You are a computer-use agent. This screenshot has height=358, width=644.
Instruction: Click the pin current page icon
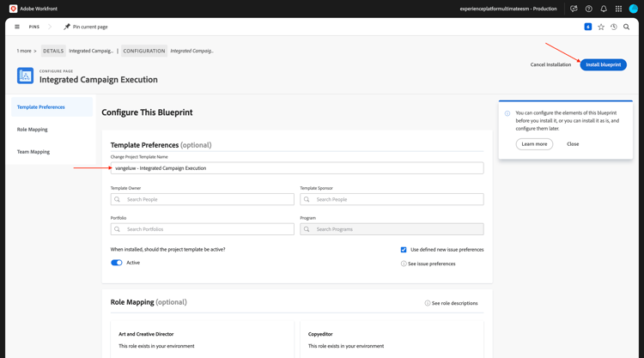coord(67,27)
